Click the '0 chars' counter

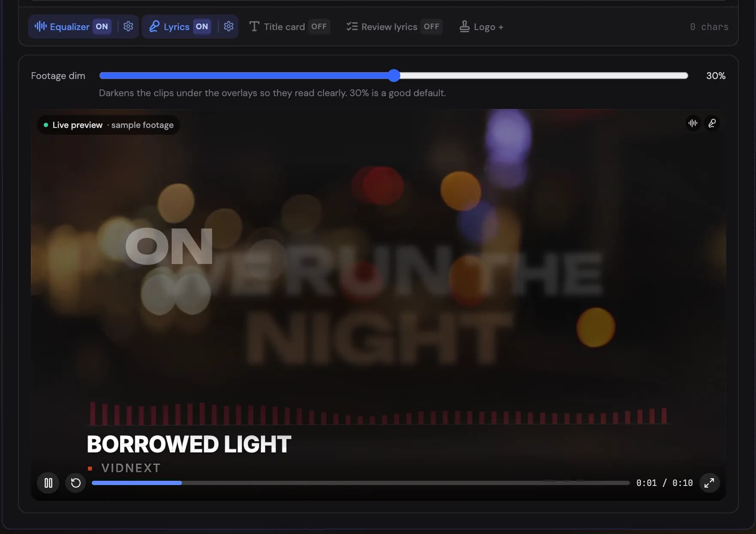(x=709, y=27)
